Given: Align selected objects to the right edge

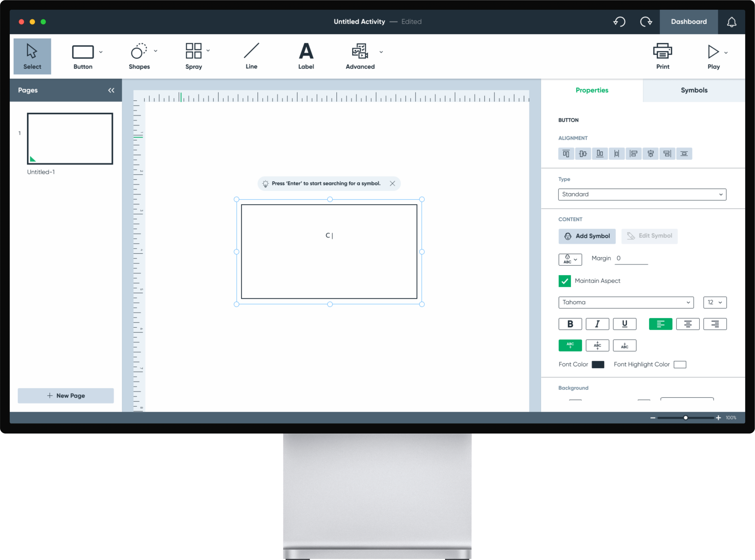Looking at the screenshot, I should click(x=667, y=154).
